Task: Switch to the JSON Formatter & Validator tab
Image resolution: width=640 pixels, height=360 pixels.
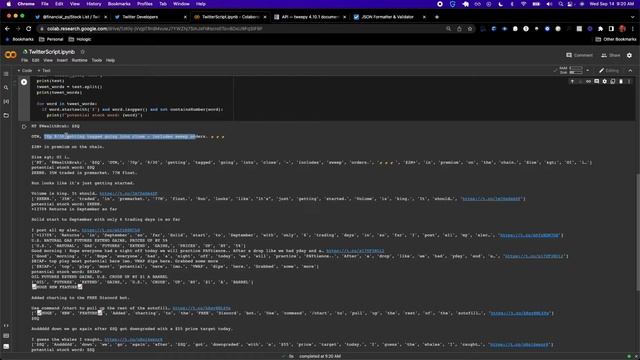Action: 389,17
